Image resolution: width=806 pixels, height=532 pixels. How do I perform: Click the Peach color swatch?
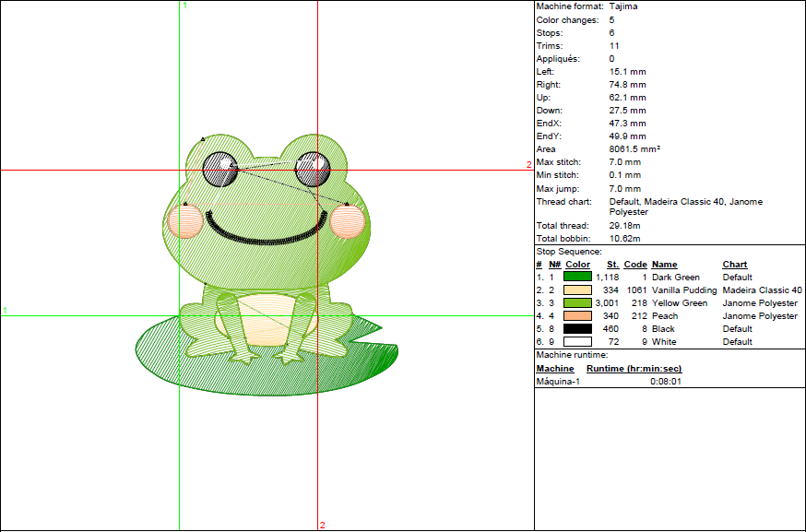click(577, 315)
